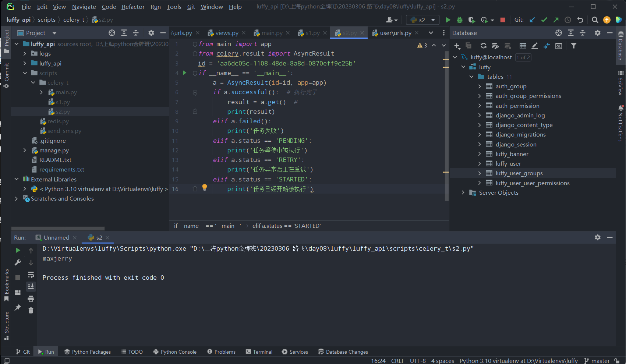Select luffy_user_groups table

coord(519,173)
